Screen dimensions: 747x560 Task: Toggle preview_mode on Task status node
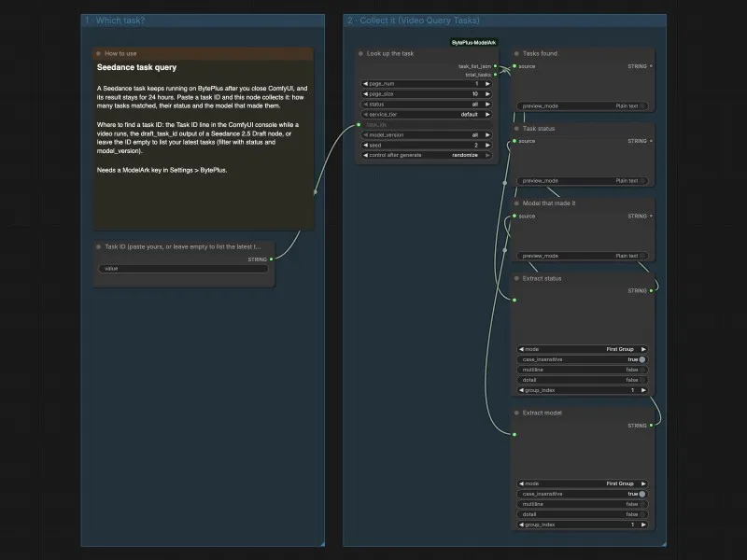pyautogui.click(x=582, y=181)
